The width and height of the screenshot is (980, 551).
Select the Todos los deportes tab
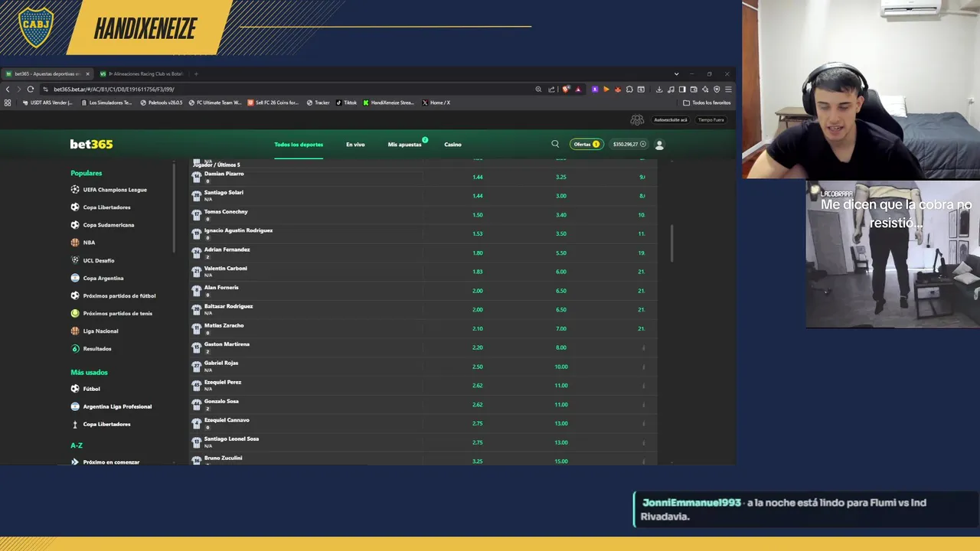[299, 144]
